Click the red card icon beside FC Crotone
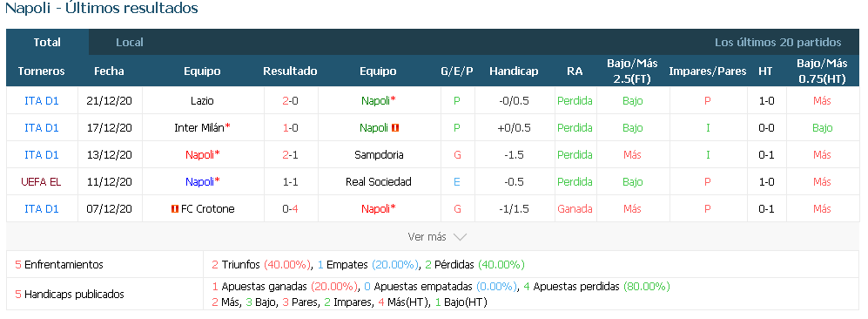 (175, 209)
